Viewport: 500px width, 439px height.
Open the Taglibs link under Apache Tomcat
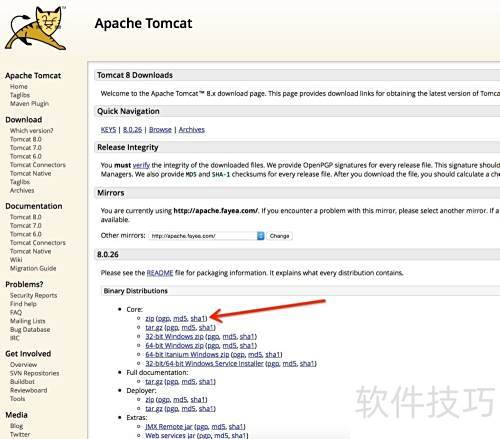point(20,95)
